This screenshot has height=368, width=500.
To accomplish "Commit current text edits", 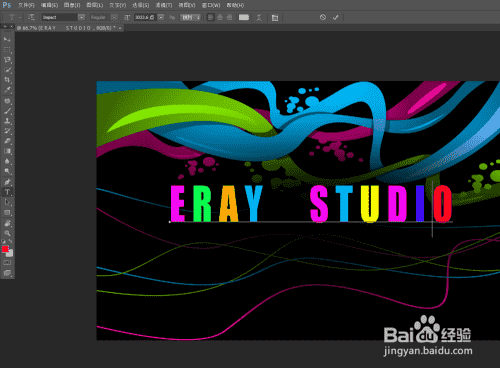I will point(336,17).
